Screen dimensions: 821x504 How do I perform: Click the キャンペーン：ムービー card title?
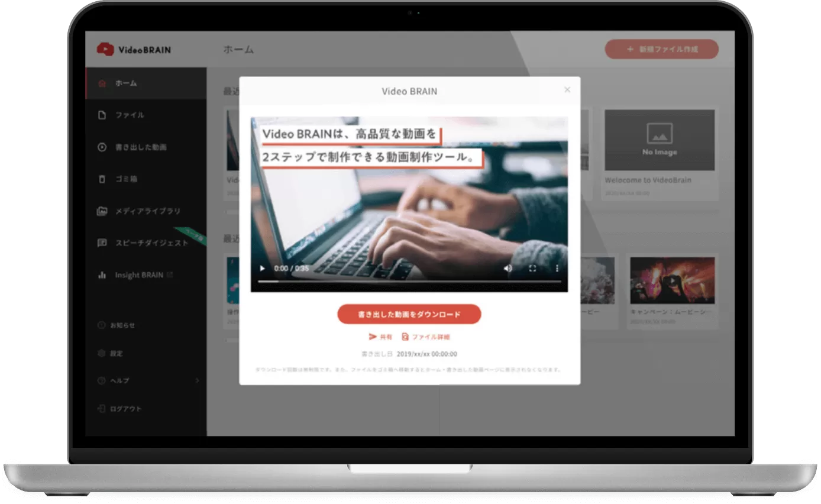672,311
